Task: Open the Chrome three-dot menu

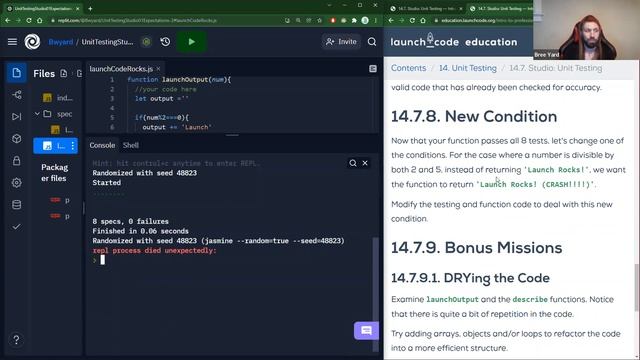Action: point(376,20)
